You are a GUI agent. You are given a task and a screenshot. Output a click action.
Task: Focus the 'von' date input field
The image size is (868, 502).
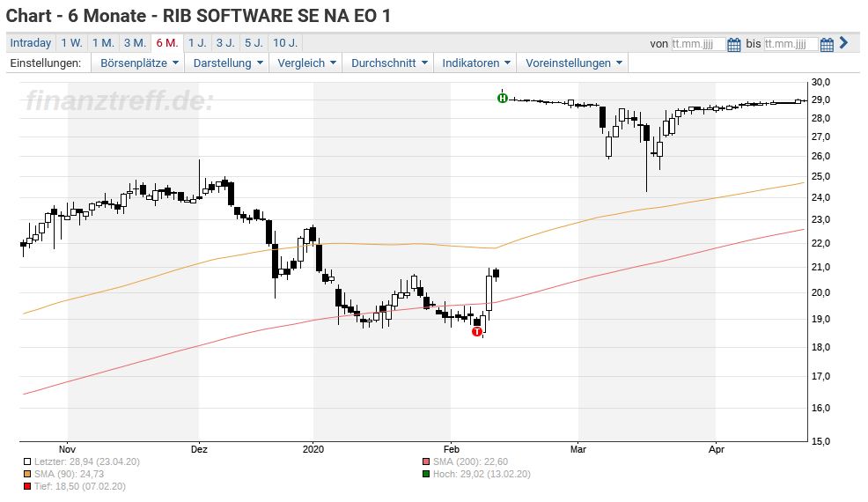click(x=697, y=44)
